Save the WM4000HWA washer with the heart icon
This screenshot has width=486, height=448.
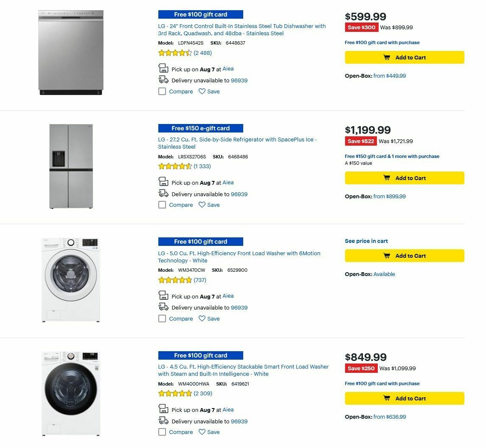point(202,432)
